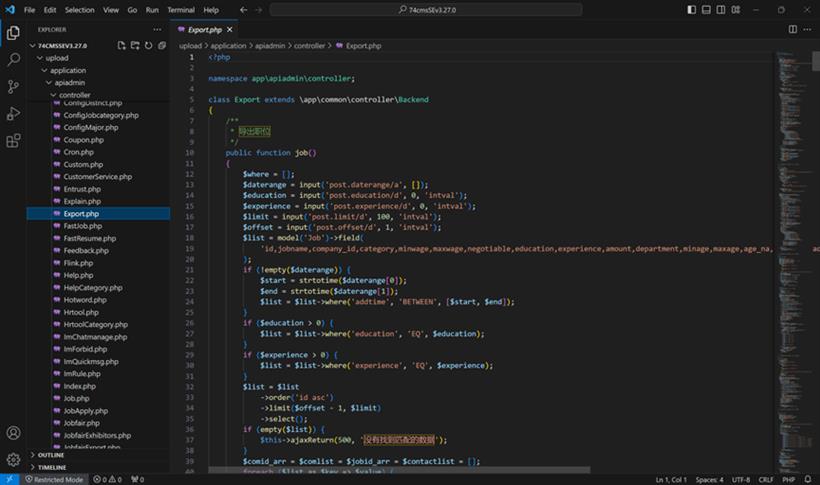
Task: Click the application breadcrumb segment
Action: [x=228, y=46]
